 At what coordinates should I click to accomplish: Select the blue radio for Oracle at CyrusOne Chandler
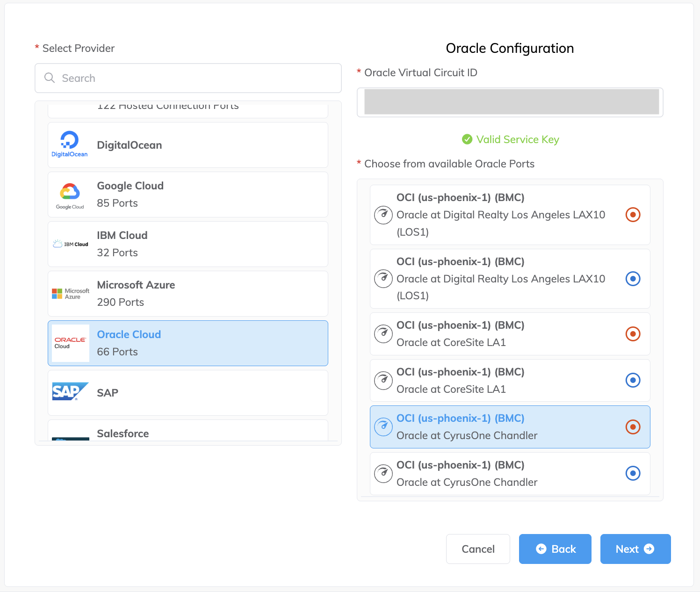coord(633,473)
